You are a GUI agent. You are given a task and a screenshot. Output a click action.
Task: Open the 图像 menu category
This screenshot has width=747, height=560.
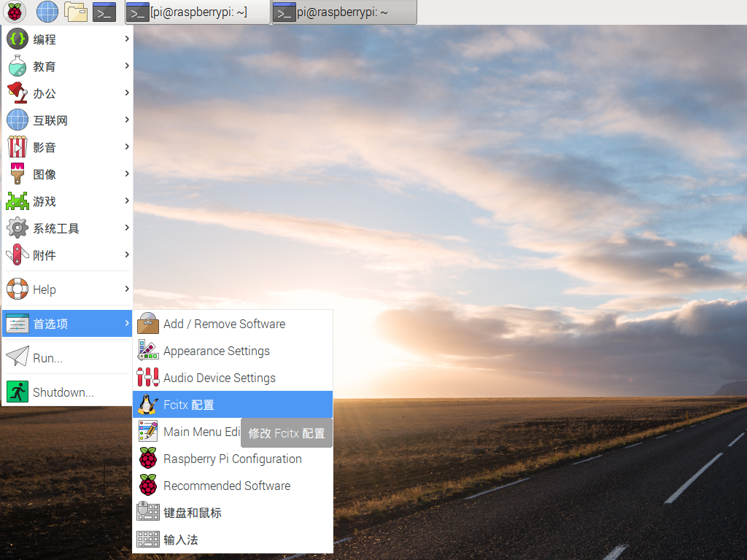[67, 174]
